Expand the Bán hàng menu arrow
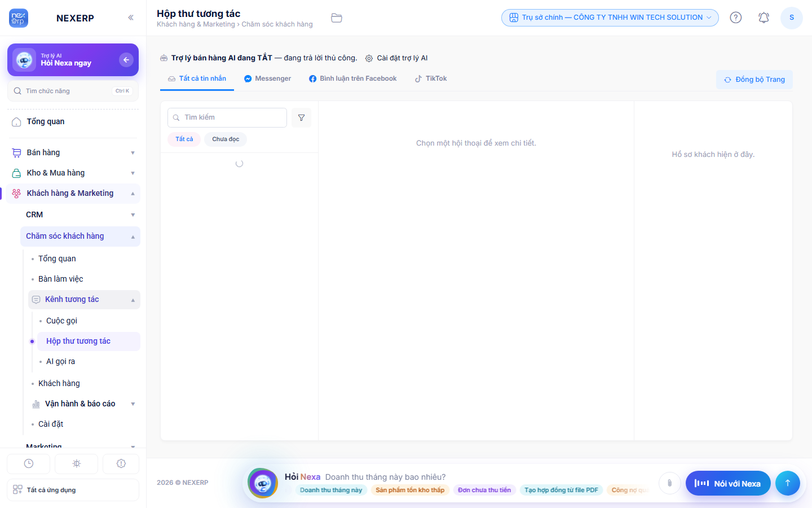 click(133, 153)
